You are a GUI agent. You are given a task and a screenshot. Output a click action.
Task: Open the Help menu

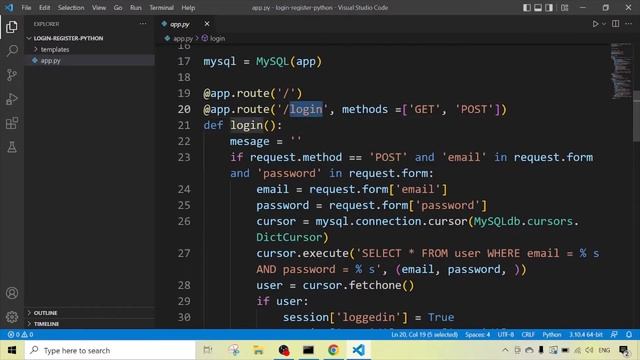pyautogui.click(x=188, y=8)
